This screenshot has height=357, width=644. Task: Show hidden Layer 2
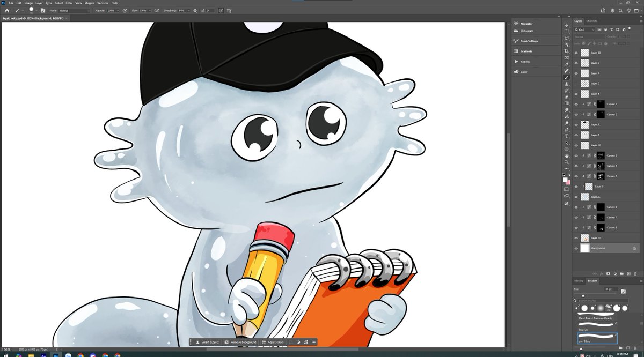[x=576, y=84]
